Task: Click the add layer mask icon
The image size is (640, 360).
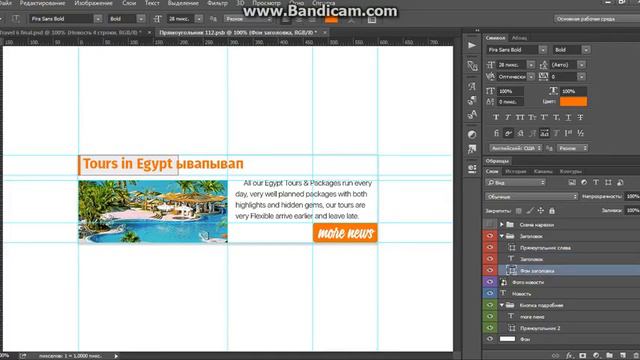Action: point(583,356)
